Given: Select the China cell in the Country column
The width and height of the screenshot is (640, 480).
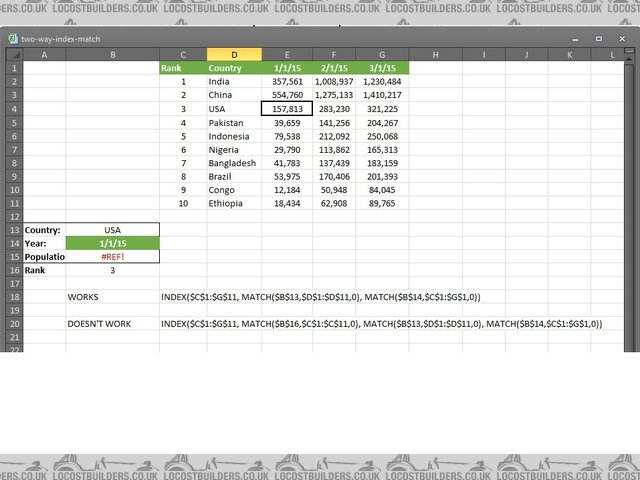Looking at the screenshot, I should 234,95.
